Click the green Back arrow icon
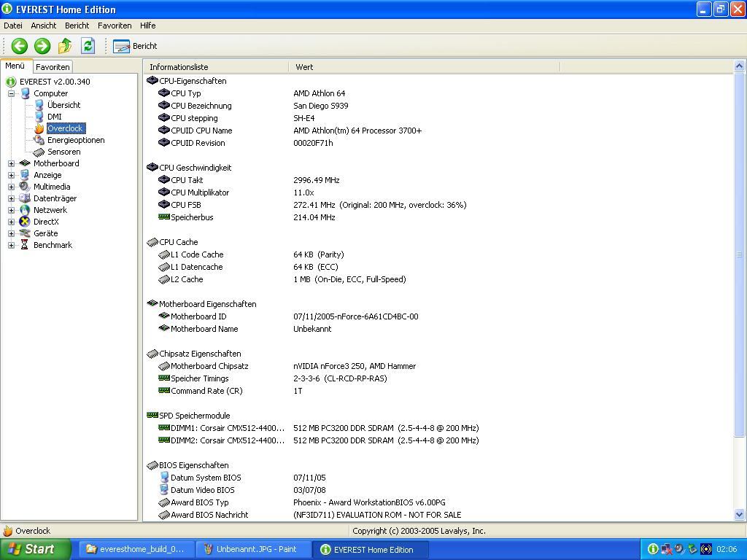Viewport: 747px width, 560px height. (20, 46)
